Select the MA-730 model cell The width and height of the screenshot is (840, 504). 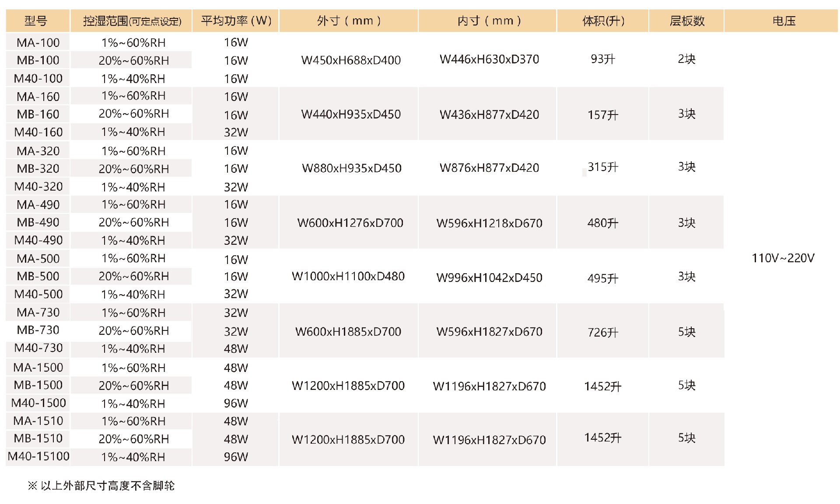[38, 313]
